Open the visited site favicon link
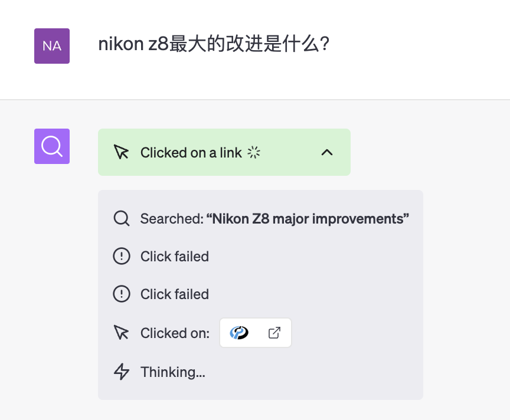 pyautogui.click(x=239, y=333)
